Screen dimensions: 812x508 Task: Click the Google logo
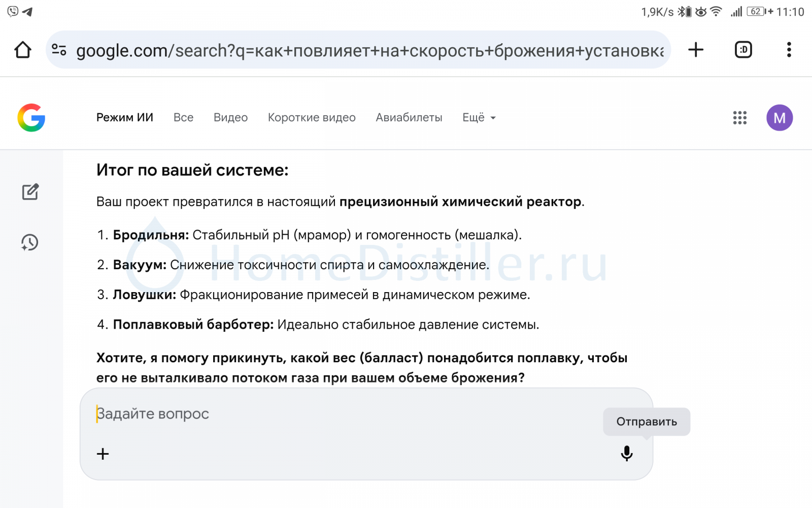[x=31, y=118]
